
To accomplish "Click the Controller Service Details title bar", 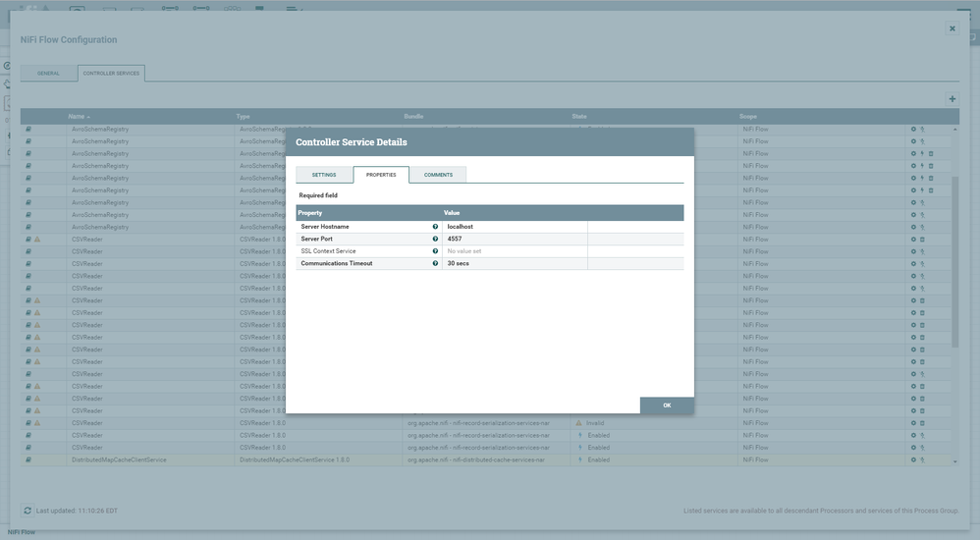I will click(490, 142).
